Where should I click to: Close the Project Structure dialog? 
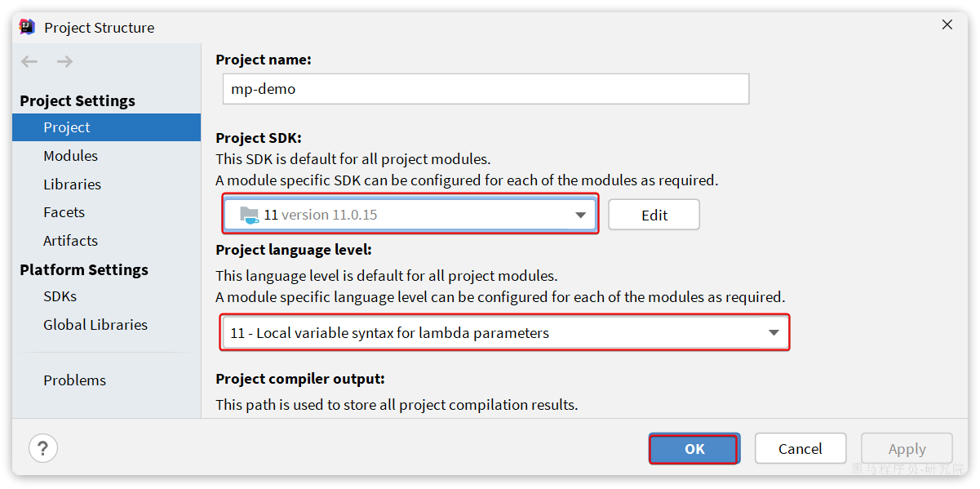pos(947,25)
